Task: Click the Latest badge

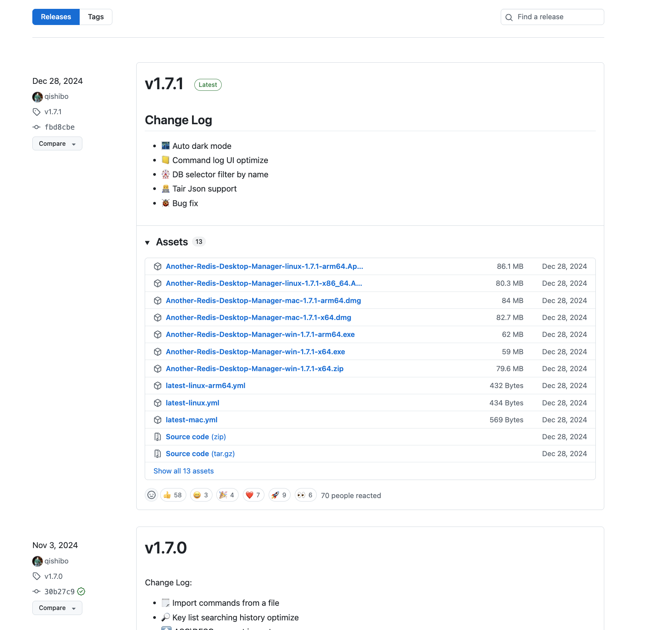Action: click(208, 85)
